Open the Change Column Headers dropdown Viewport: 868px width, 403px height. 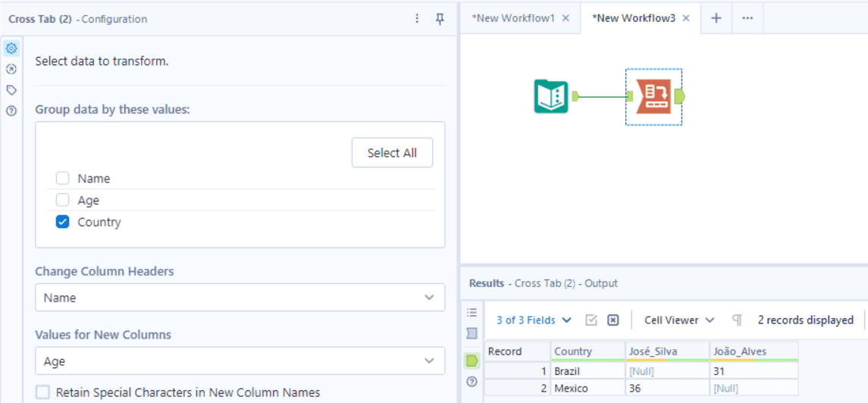240,298
